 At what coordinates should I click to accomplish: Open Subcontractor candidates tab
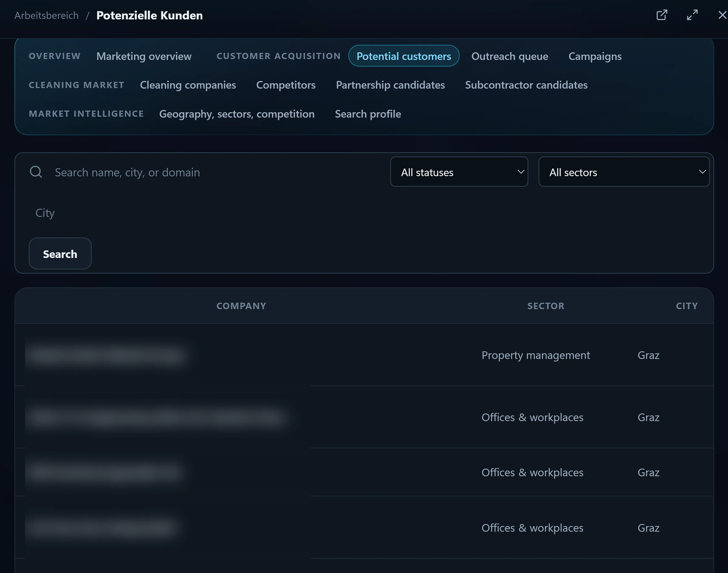tap(526, 85)
